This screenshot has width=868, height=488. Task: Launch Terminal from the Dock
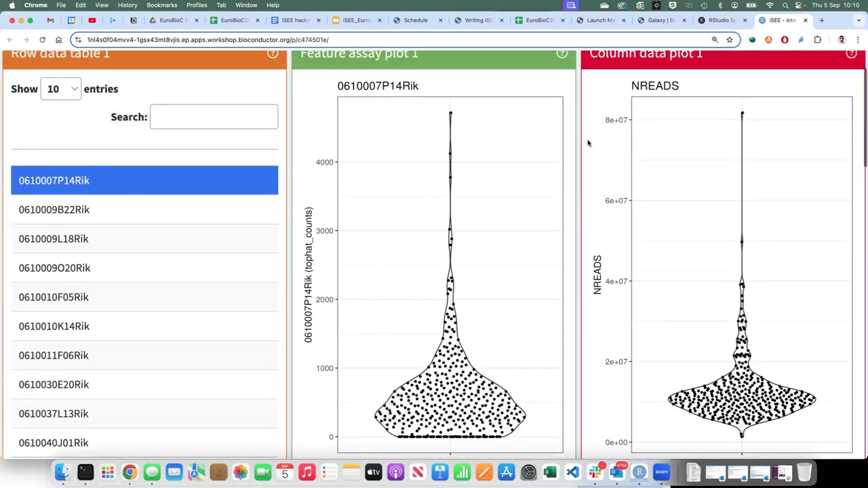(x=85, y=472)
